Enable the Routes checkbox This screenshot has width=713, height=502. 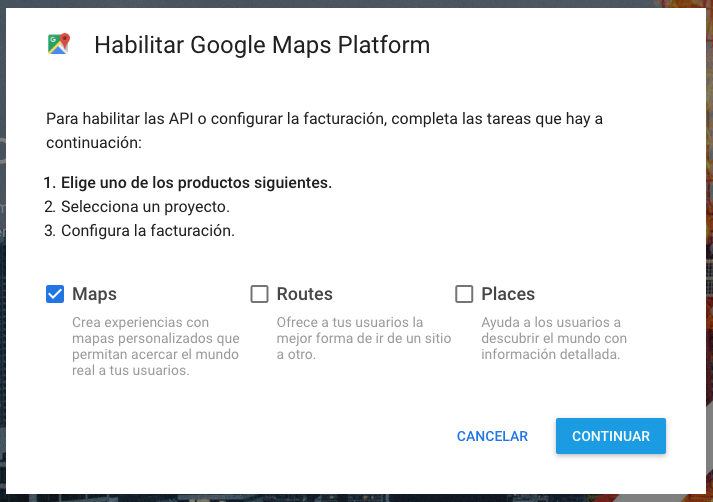(x=260, y=294)
